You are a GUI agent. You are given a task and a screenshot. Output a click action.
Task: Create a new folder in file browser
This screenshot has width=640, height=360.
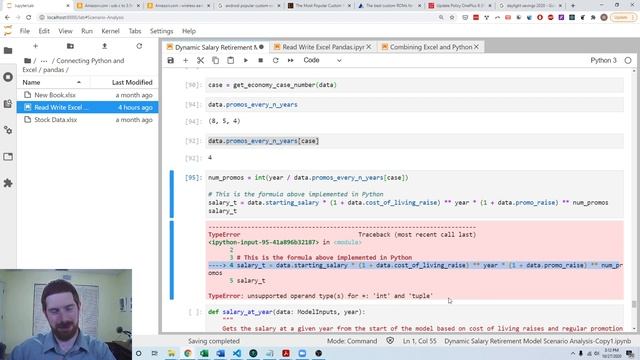(70, 46)
